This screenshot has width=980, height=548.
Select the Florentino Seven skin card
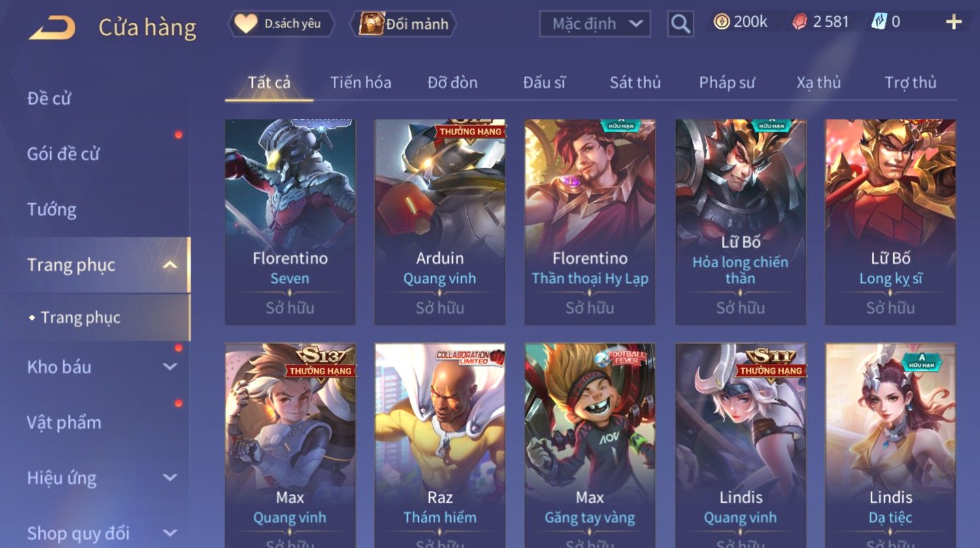coord(290,222)
